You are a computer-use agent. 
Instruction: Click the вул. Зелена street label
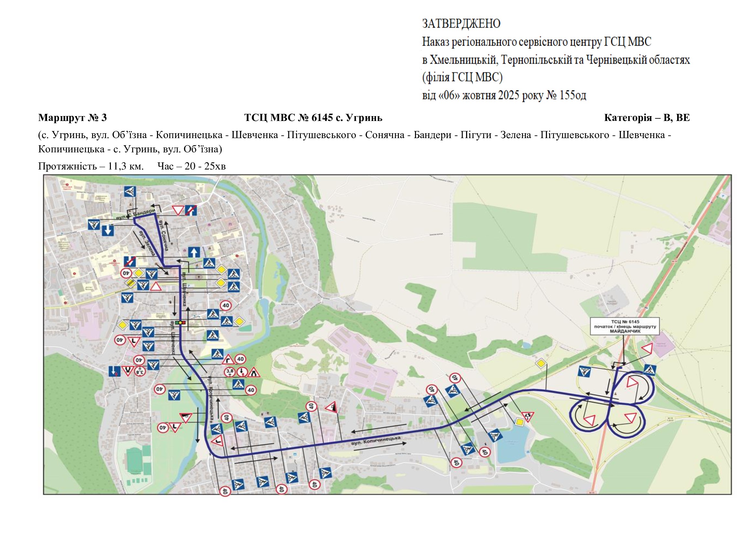(x=147, y=243)
